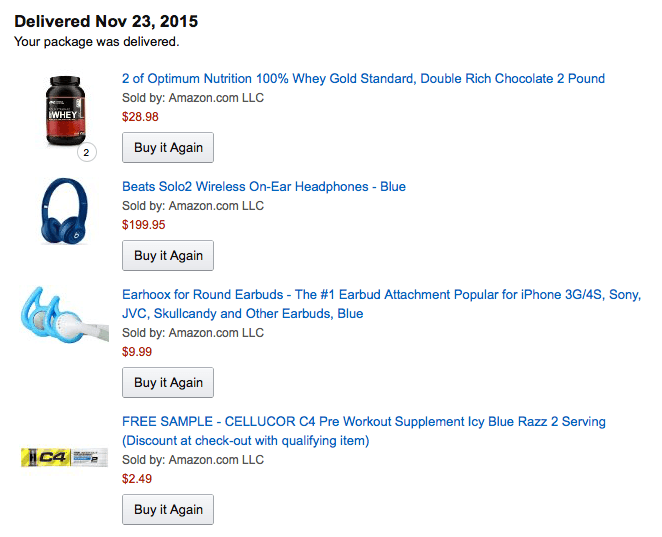Click the quantity badge on the whey image

[x=87, y=153]
